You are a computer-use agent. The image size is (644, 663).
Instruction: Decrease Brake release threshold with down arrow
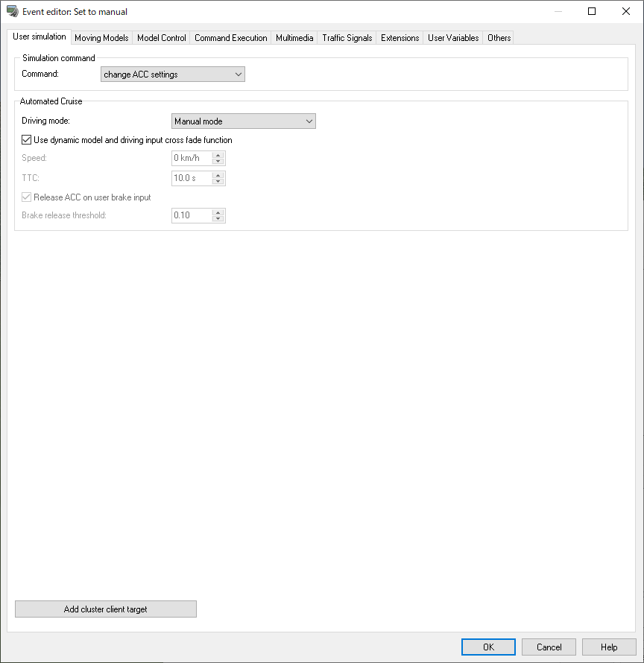point(218,218)
